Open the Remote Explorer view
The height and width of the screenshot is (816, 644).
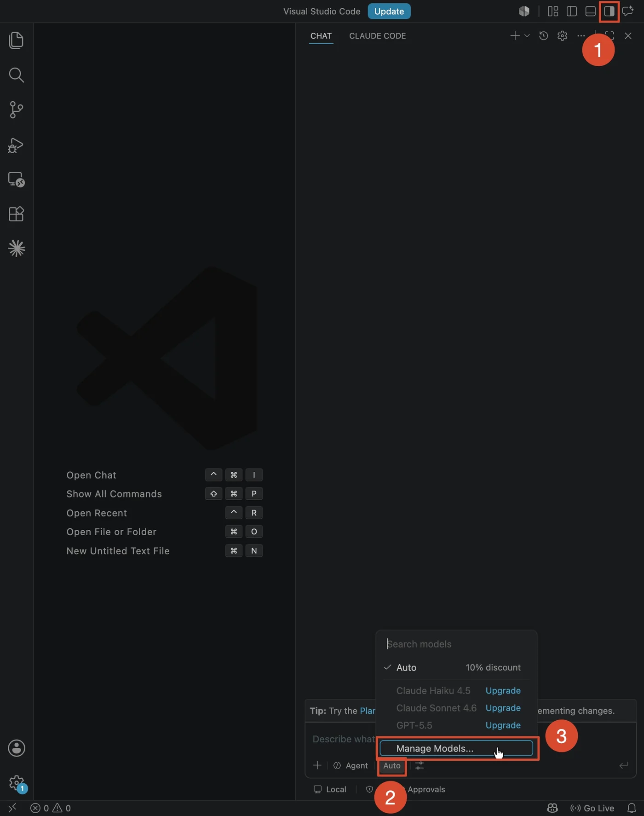point(17,179)
